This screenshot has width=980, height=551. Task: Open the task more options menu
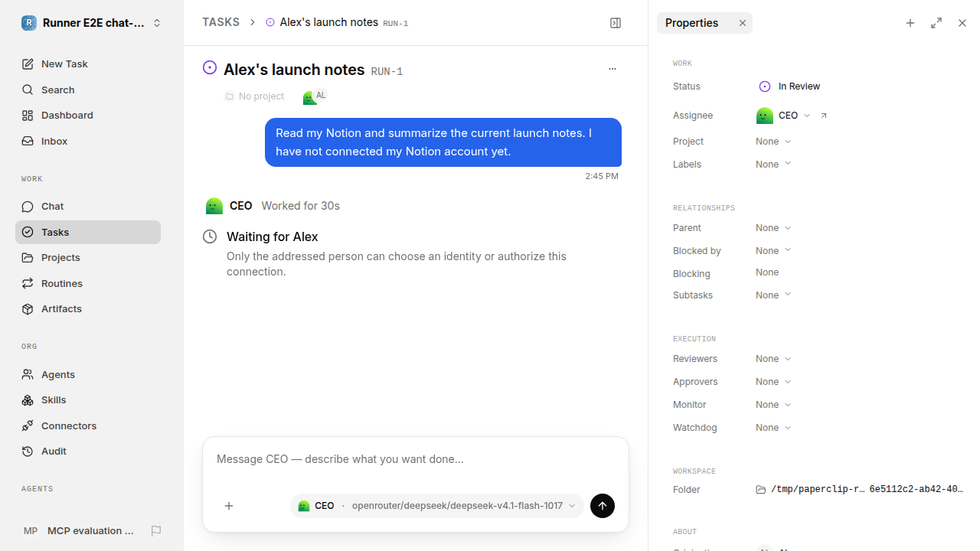612,69
